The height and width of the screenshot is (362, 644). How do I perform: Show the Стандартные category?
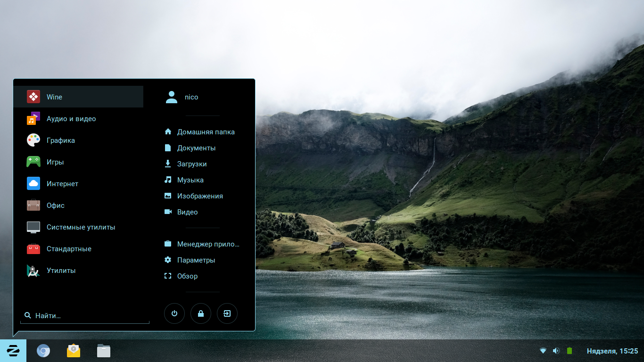[x=78, y=249]
